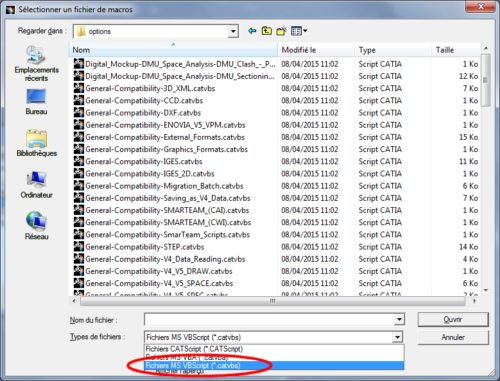Click Script CATIA type in CCD row

[380, 100]
